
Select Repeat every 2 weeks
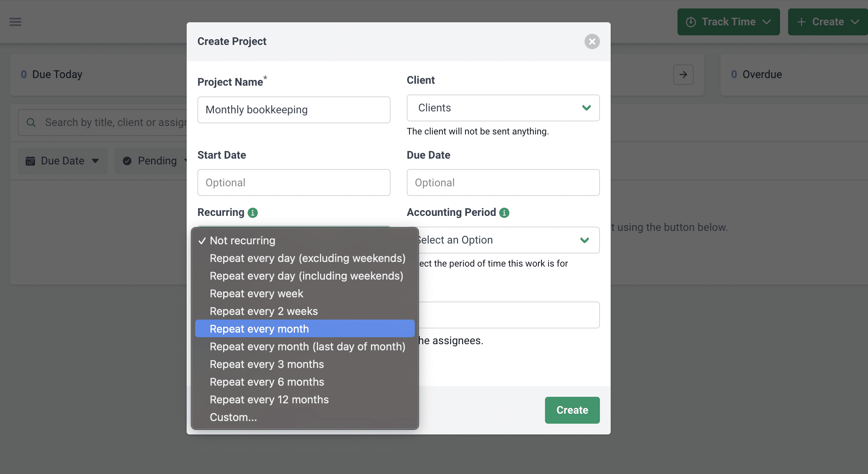pyautogui.click(x=305, y=311)
